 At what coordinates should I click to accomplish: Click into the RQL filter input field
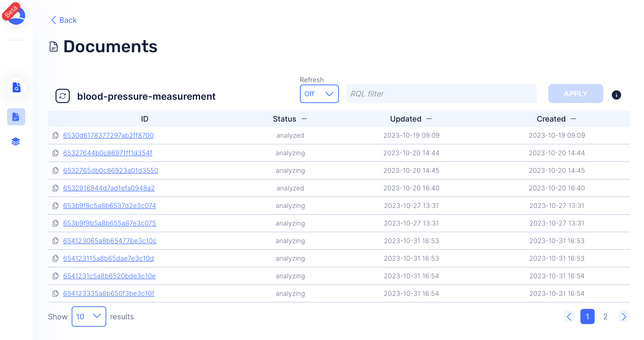click(441, 94)
